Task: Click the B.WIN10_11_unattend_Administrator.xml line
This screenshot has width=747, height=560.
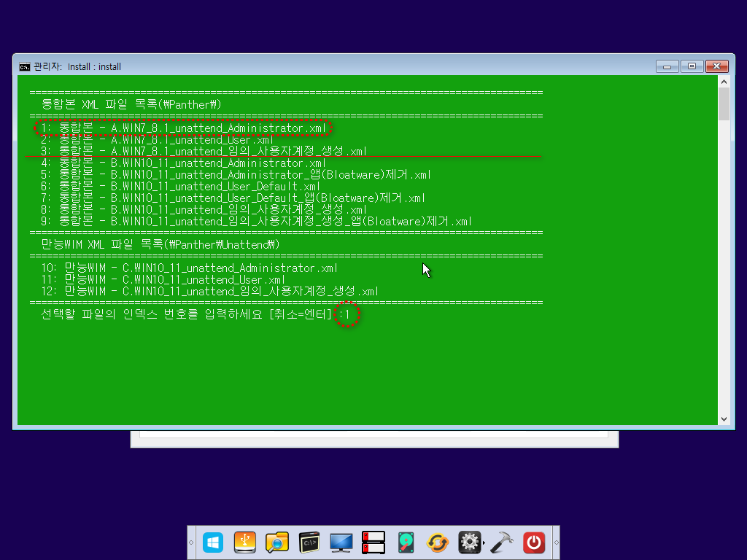Action: [x=183, y=163]
